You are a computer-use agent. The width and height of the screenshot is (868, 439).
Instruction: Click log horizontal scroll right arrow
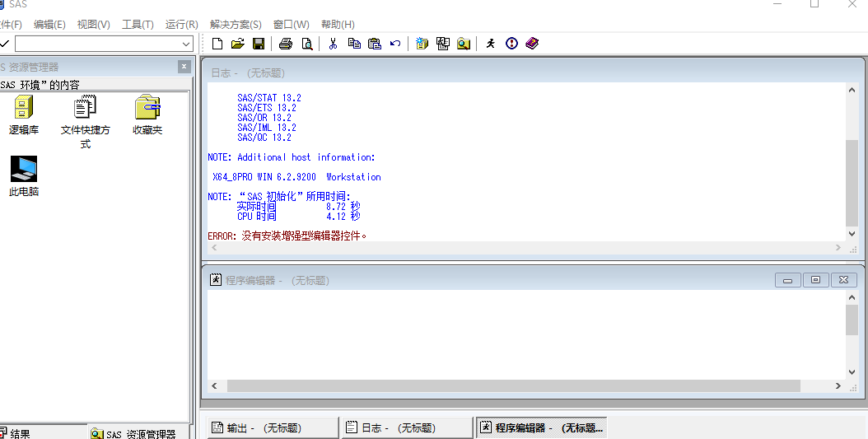click(838, 247)
